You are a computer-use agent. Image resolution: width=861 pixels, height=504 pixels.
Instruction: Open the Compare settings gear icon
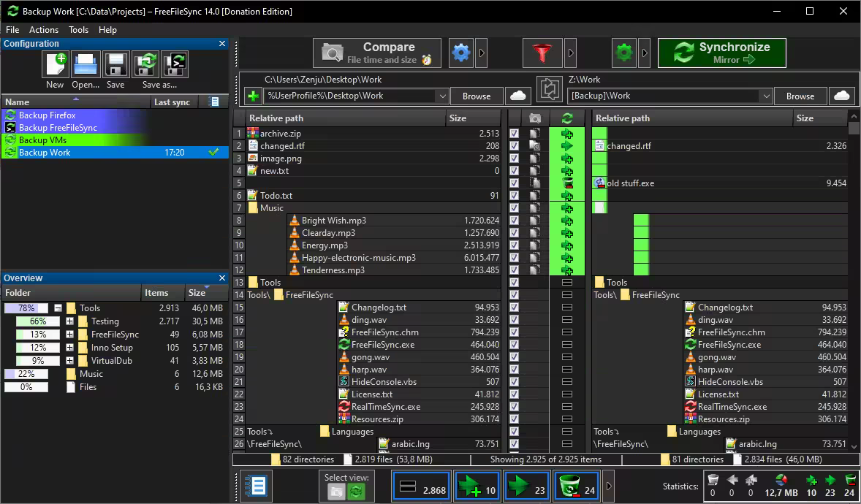point(460,53)
